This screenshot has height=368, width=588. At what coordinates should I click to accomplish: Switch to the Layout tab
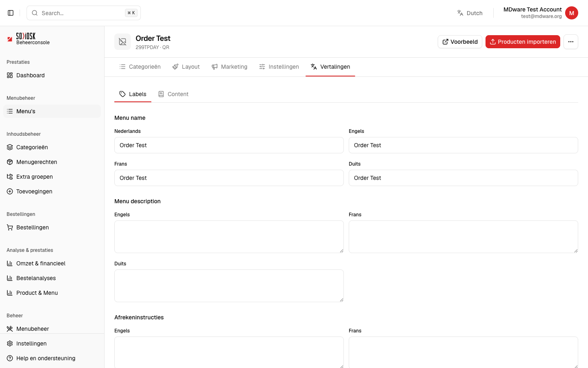[186, 67]
